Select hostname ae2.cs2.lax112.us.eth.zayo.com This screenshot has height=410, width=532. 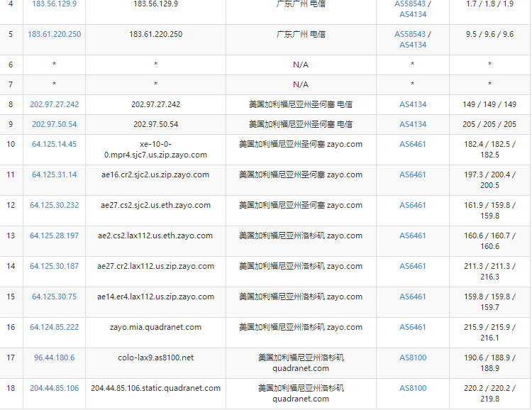pos(155,236)
